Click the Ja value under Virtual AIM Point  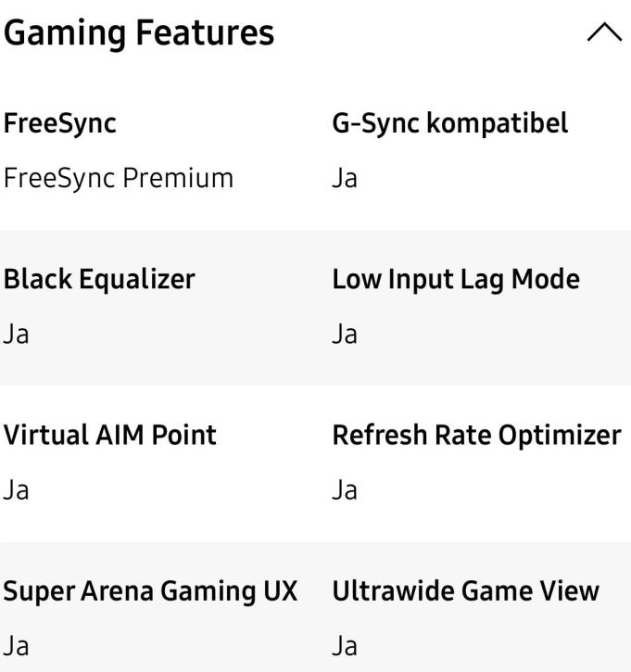[x=16, y=489]
